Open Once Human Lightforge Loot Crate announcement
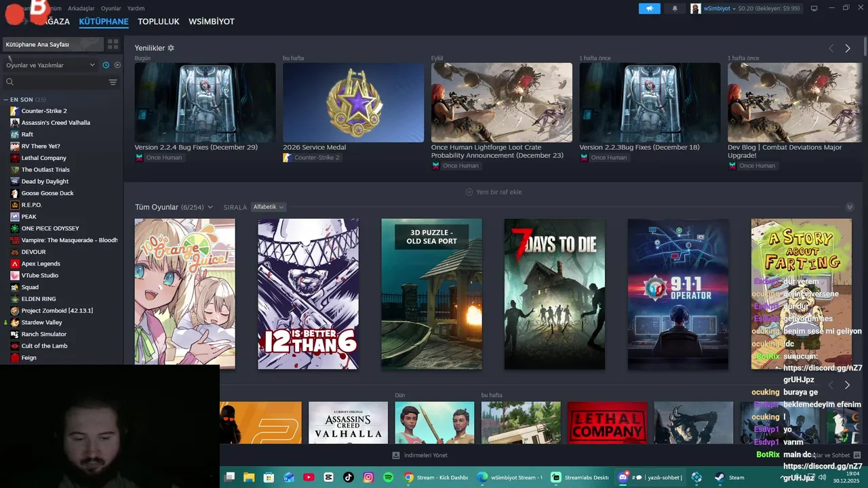 click(x=502, y=102)
